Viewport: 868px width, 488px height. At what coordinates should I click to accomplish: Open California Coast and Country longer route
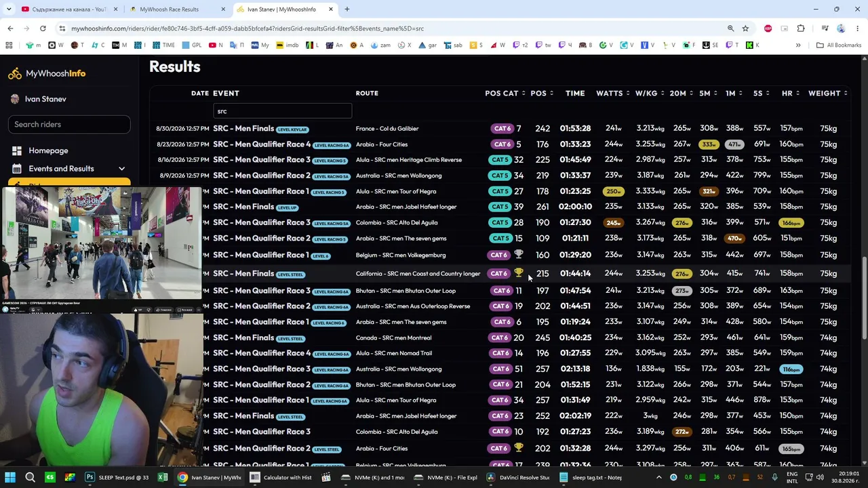point(418,274)
